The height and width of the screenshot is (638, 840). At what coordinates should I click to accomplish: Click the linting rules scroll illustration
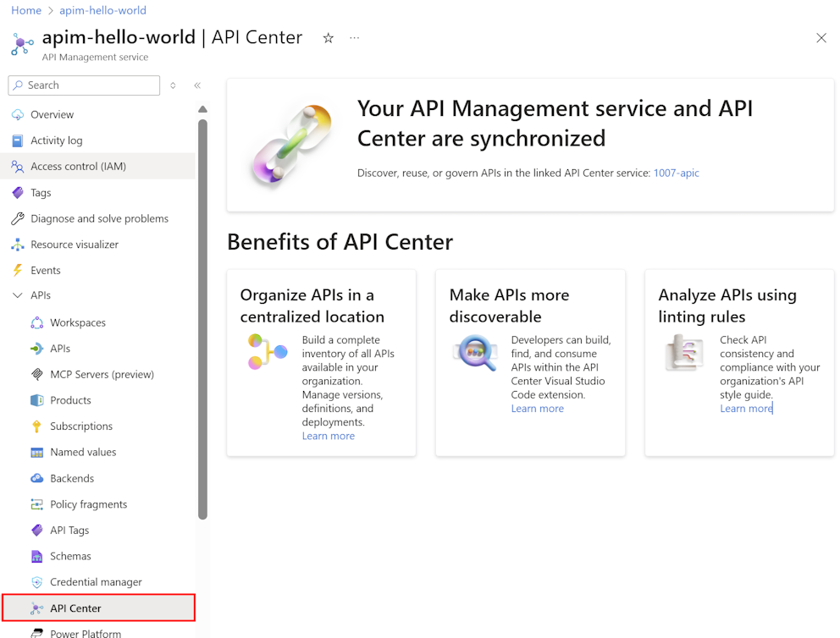click(x=684, y=353)
